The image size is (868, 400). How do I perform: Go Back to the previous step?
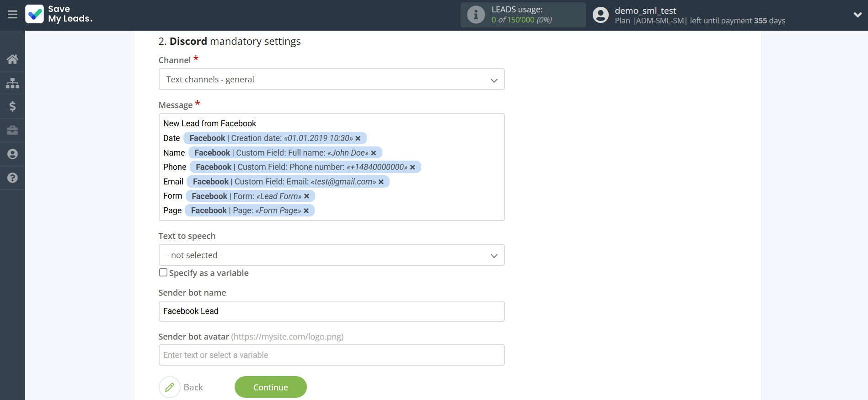182,387
